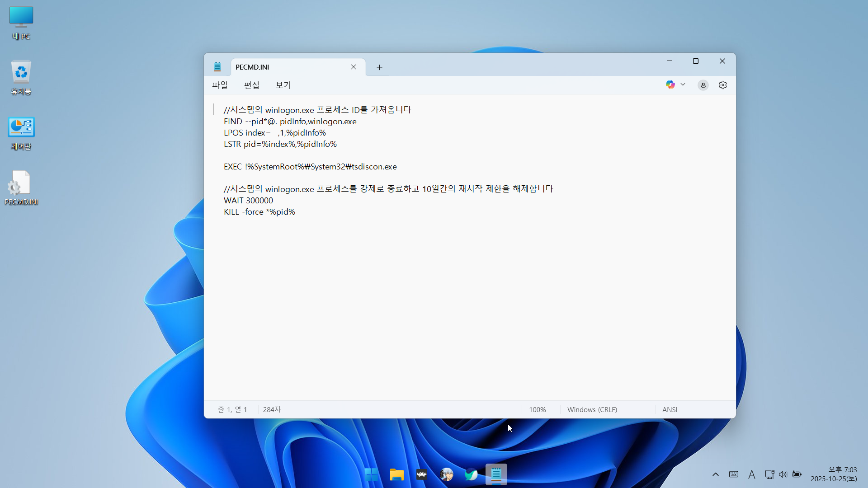Screen dimensions: 868x488
Task: Click the account profile icon
Action: click(703, 85)
